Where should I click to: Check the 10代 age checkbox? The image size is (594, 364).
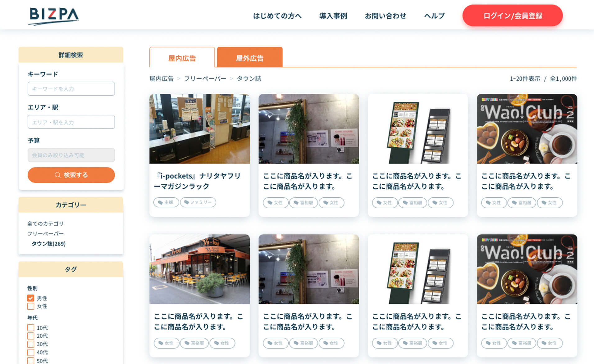[30, 327]
